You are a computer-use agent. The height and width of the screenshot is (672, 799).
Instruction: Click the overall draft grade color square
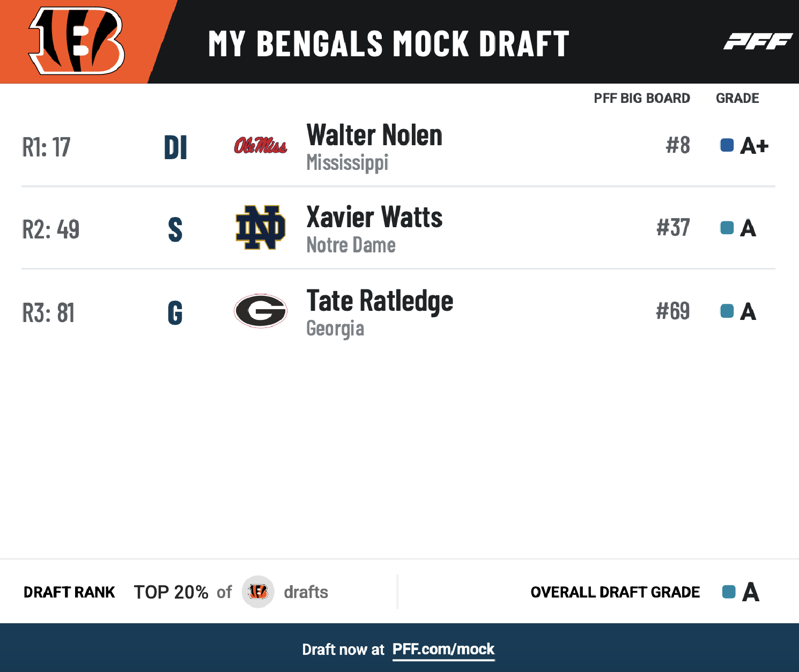pyautogui.click(x=729, y=592)
